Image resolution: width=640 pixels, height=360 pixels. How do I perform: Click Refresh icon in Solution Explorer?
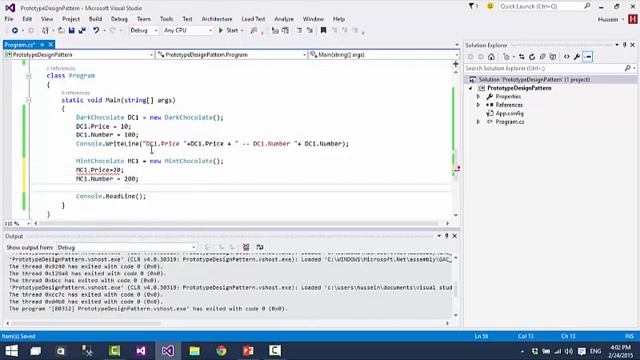click(x=532, y=57)
